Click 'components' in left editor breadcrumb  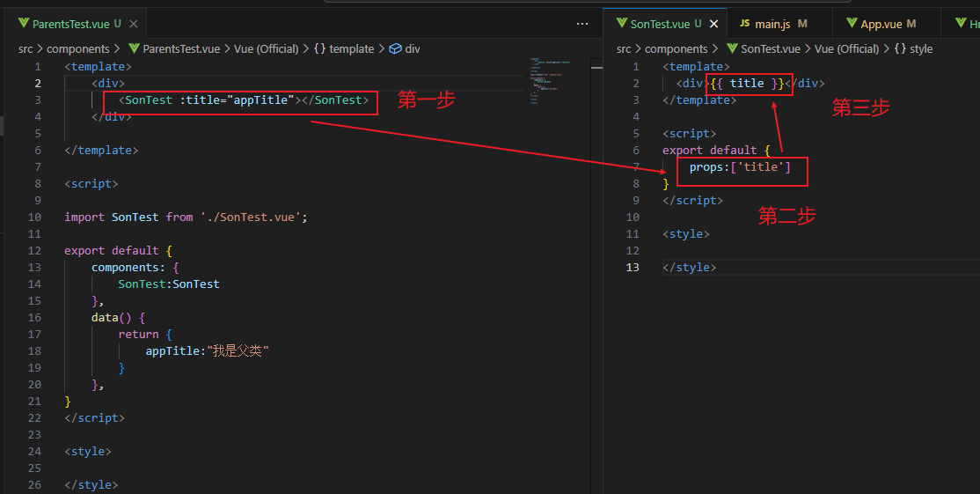[78, 48]
